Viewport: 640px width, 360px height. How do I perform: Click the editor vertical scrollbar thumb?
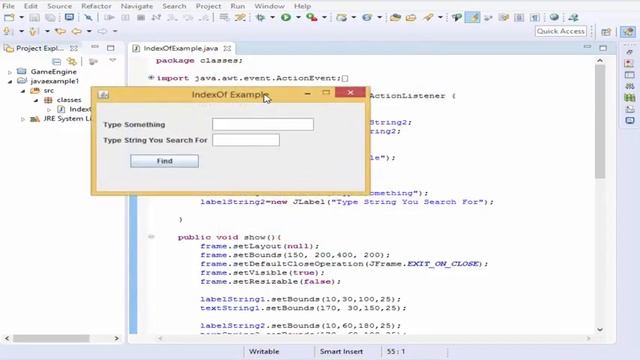[600, 121]
